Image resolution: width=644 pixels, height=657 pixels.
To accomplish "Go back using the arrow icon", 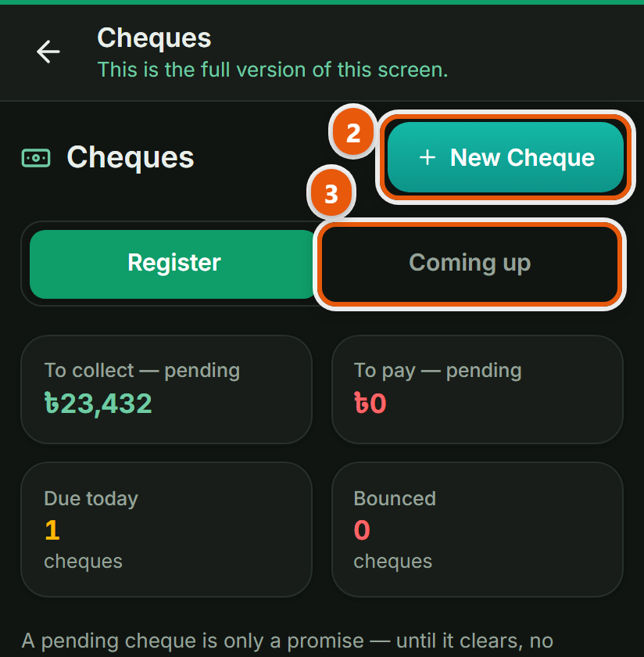I will 48,52.
